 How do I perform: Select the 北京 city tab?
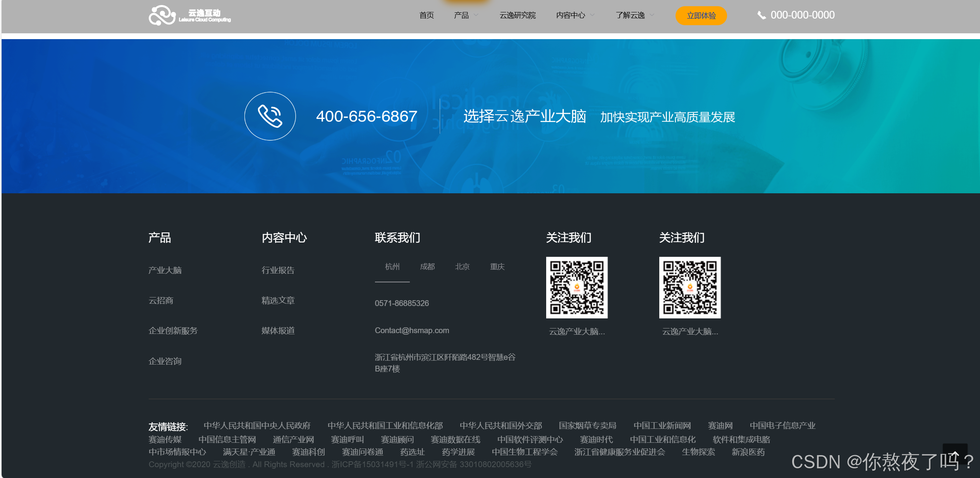click(462, 267)
